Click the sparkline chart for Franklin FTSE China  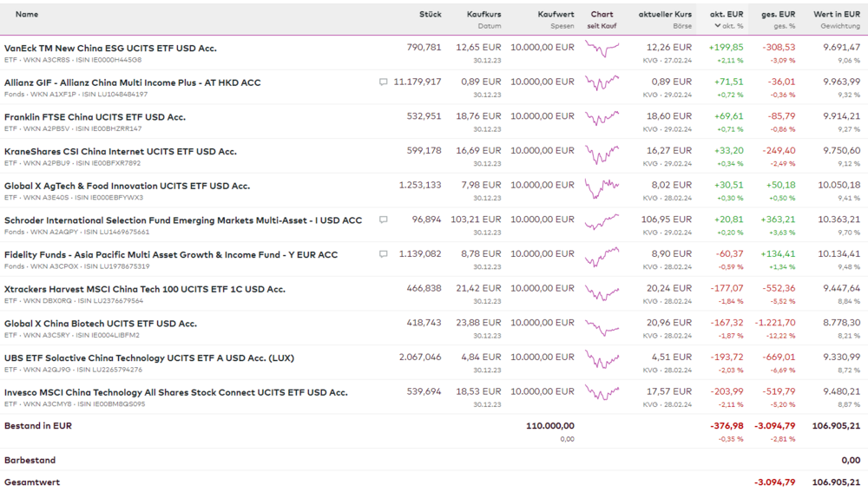602,118
